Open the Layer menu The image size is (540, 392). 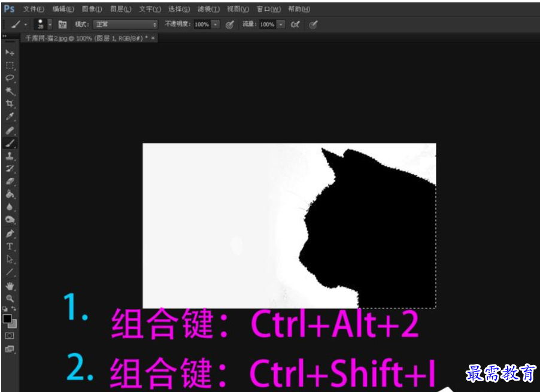point(120,9)
